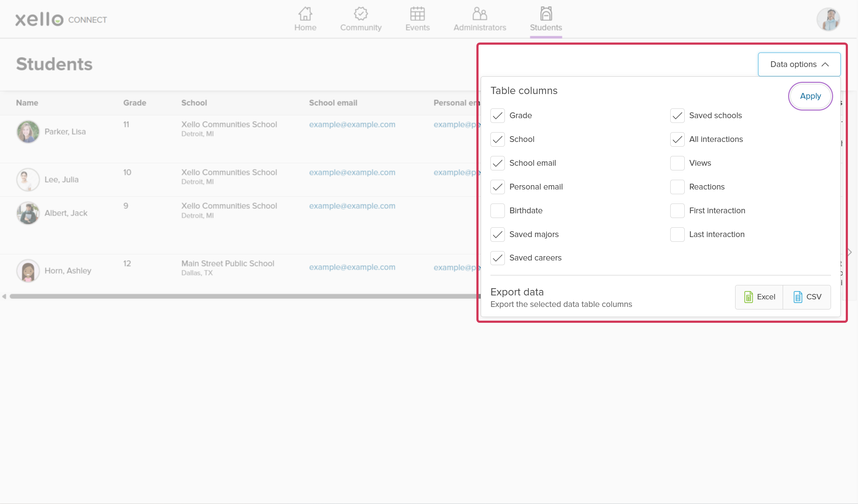Expand hidden columns with right arrow chevron
858x504 pixels.
pos(849,252)
